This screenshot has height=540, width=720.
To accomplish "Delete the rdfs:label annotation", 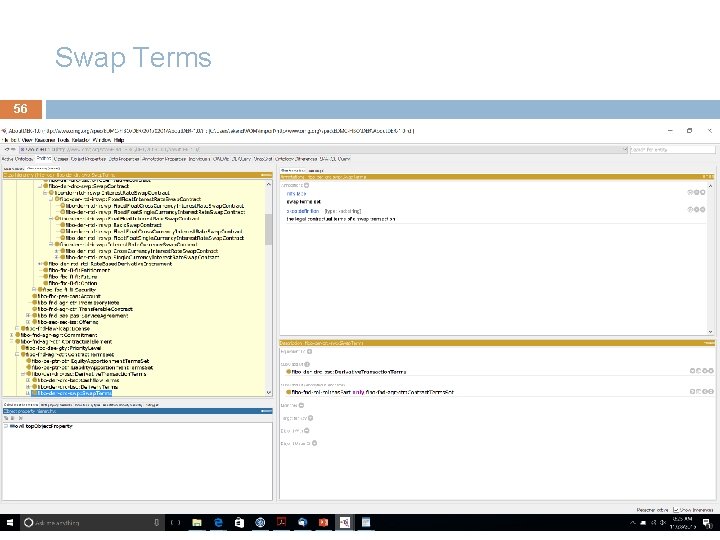I will coord(696,192).
